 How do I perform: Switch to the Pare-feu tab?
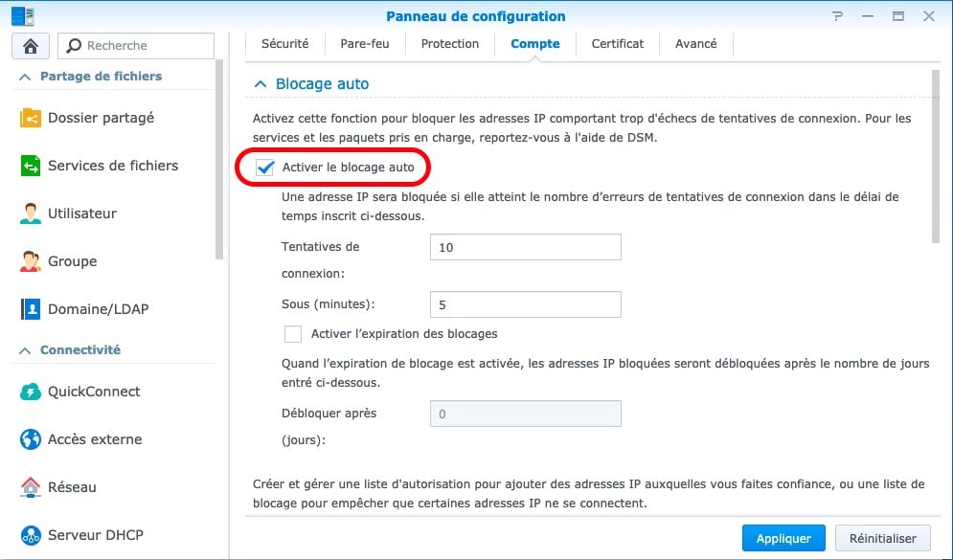(365, 44)
